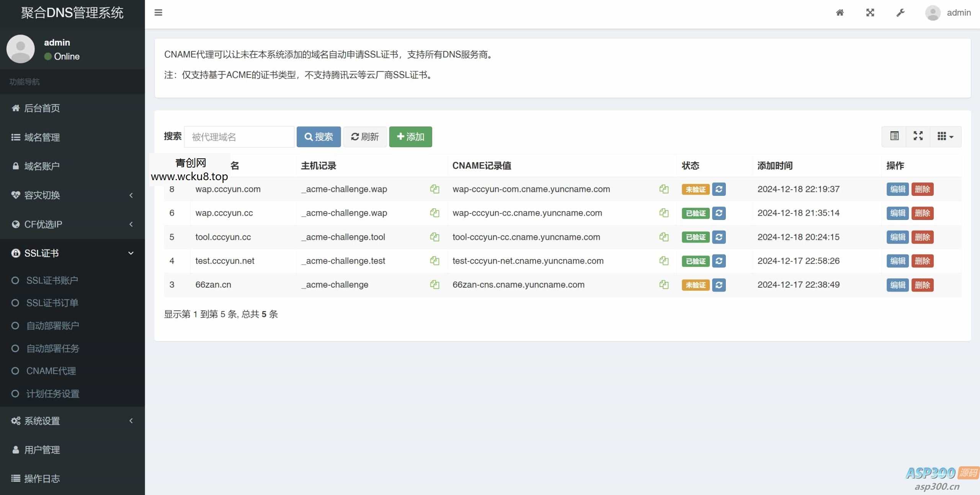980x495 pixels.
Task: Open the home icon in top toolbar
Action: pos(840,13)
